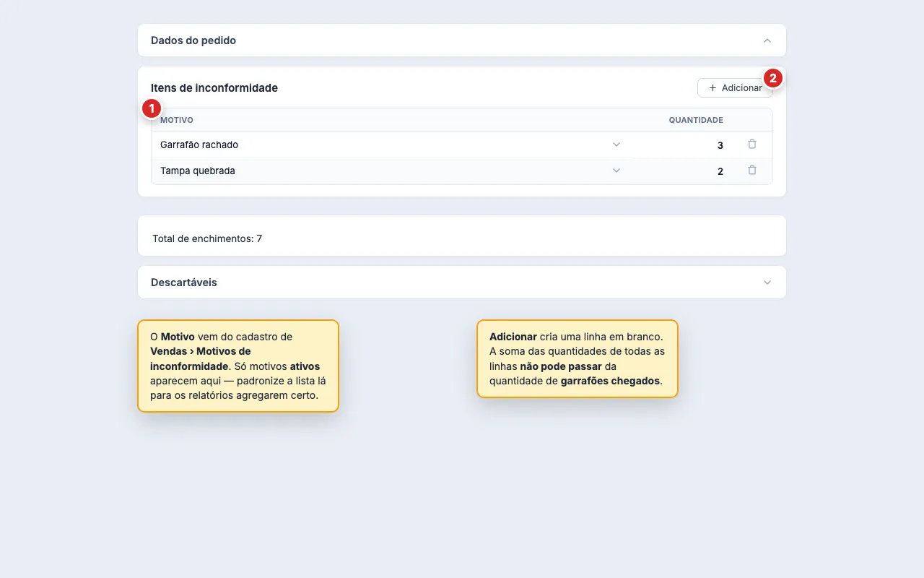
Task: Collapse the Dados do pedido section
Action: coord(767,40)
